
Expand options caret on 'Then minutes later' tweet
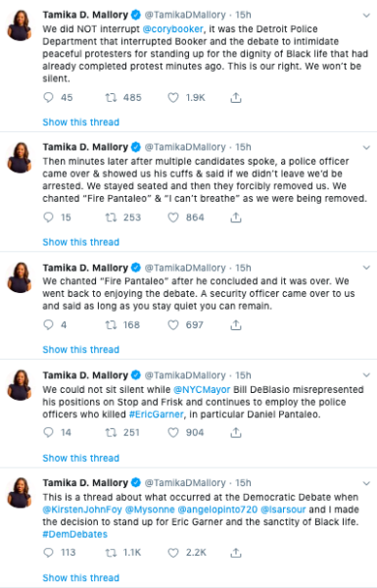tap(366, 147)
